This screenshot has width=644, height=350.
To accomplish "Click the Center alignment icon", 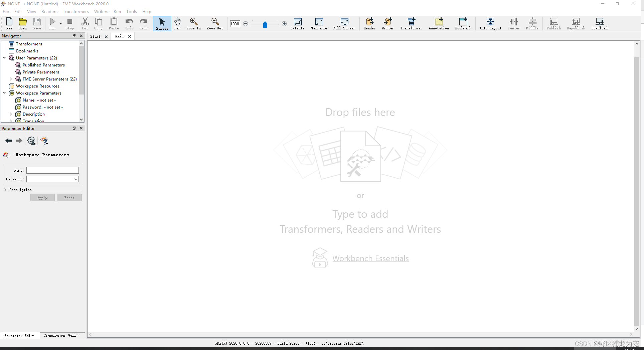I will [514, 24].
